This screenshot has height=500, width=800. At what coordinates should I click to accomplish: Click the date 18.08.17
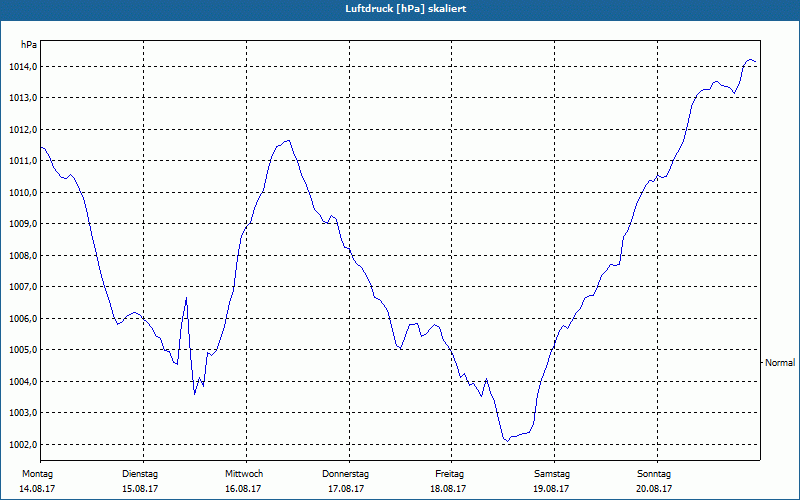click(x=448, y=489)
